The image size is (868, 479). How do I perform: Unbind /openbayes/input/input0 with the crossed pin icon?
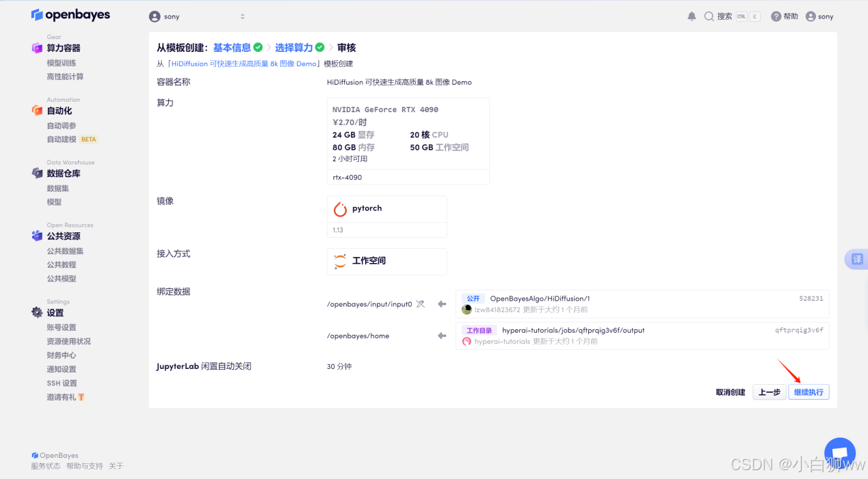[419, 305]
